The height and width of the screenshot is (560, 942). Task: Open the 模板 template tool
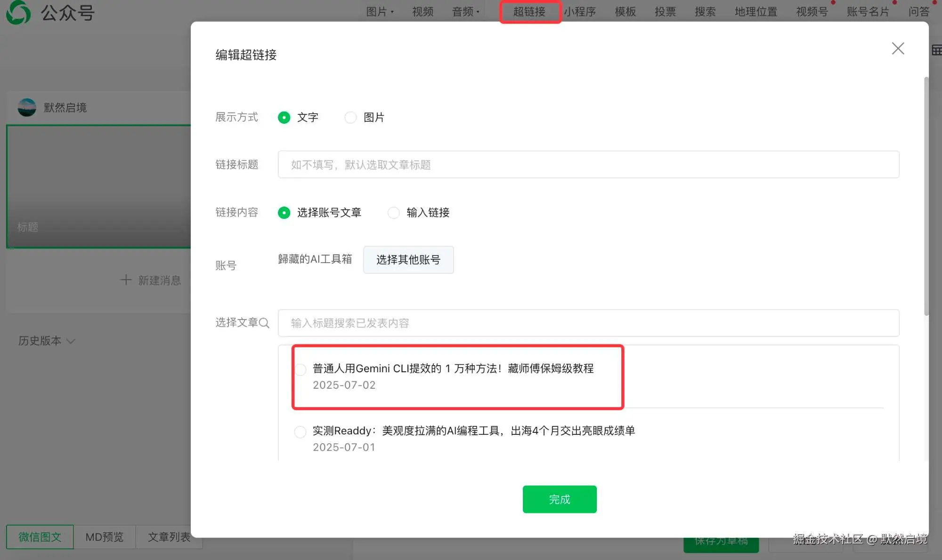tap(625, 12)
